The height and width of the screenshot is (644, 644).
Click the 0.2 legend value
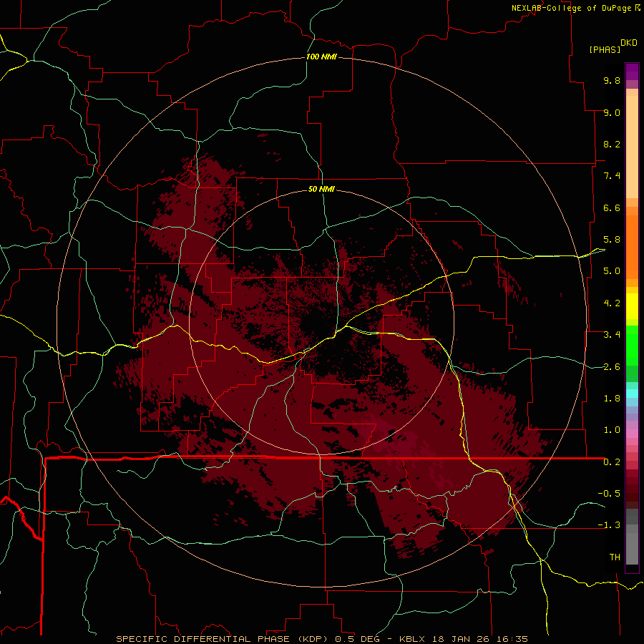coord(612,462)
